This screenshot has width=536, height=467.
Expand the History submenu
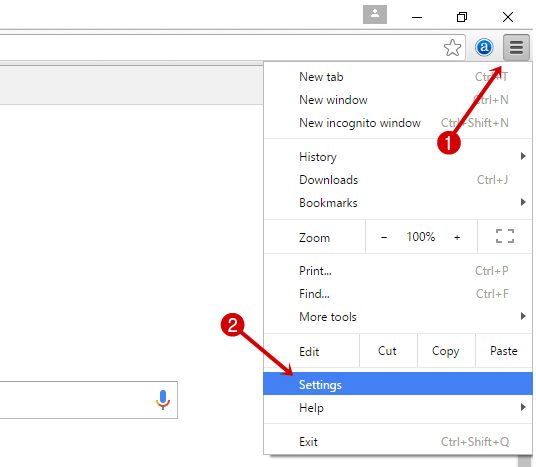click(398, 157)
